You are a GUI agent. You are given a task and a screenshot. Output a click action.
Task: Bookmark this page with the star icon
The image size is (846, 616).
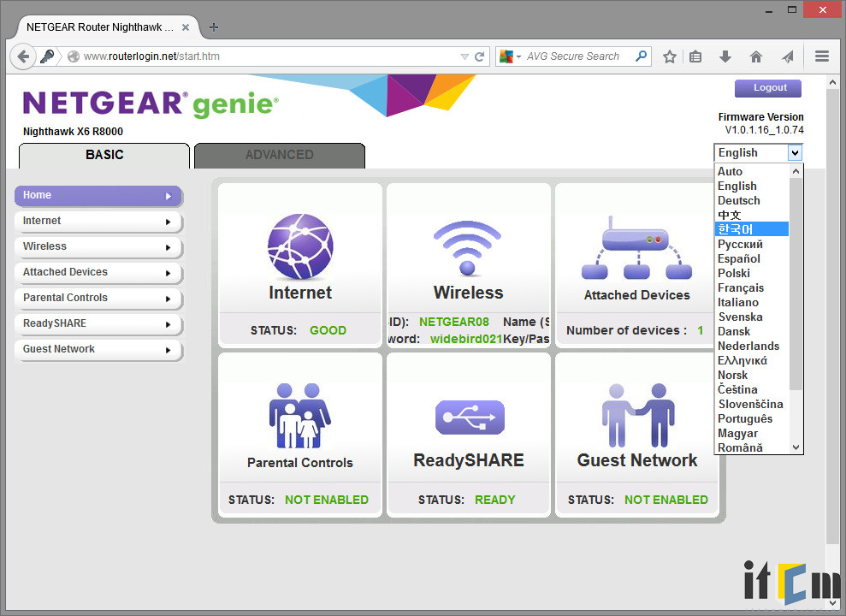[x=670, y=56]
